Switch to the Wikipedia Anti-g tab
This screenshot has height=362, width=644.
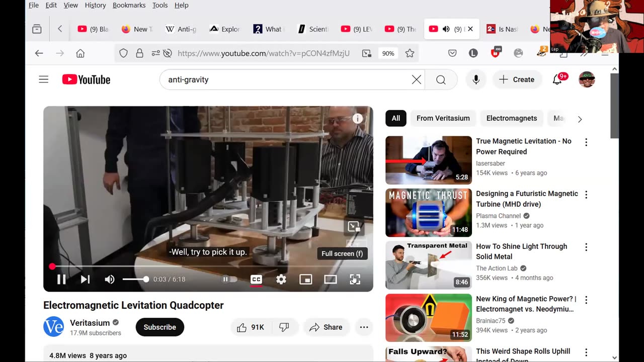point(181,29)
